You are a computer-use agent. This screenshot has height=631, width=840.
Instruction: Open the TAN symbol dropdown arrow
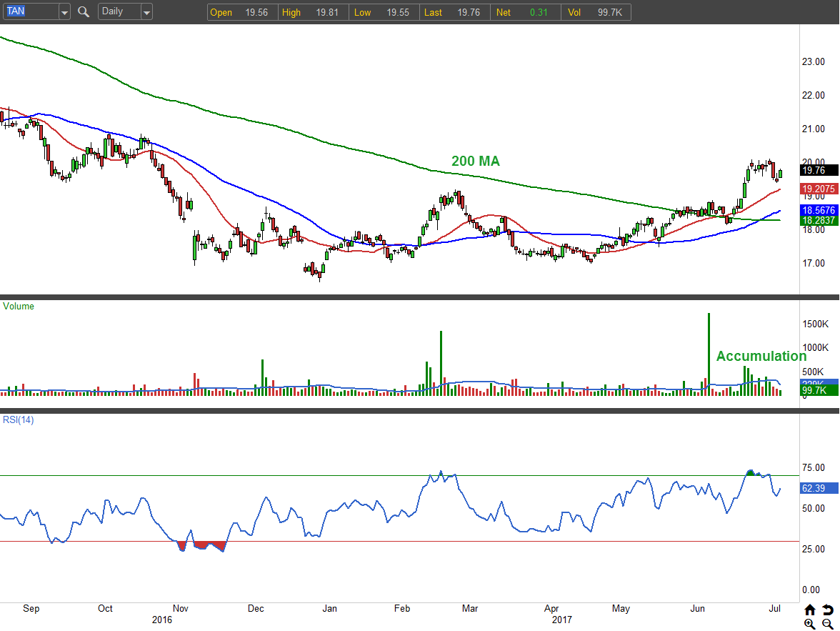tap(64, 12)
